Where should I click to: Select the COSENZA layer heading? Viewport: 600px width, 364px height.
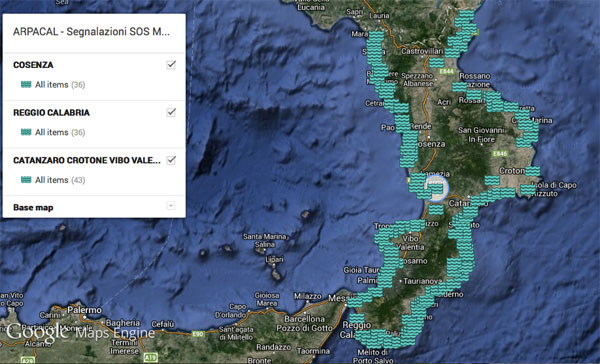coord(33,65)
